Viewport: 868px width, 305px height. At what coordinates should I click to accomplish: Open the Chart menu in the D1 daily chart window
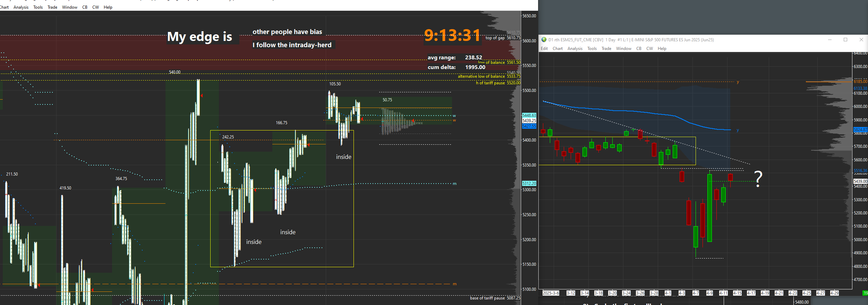(558, 49)
